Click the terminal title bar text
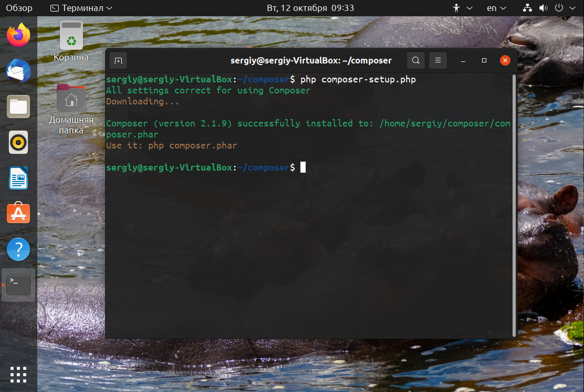This screenshot has width=584, height=392. 311,60
